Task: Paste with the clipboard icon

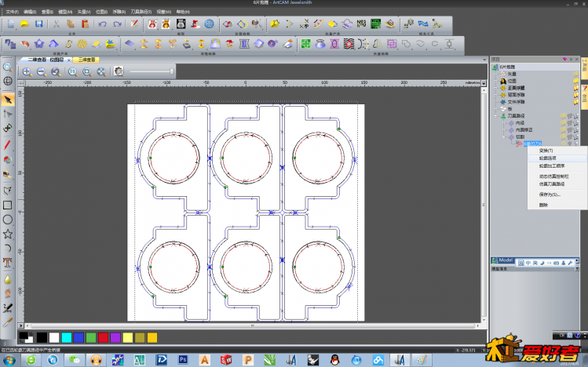Action: (x=85, y=24)
